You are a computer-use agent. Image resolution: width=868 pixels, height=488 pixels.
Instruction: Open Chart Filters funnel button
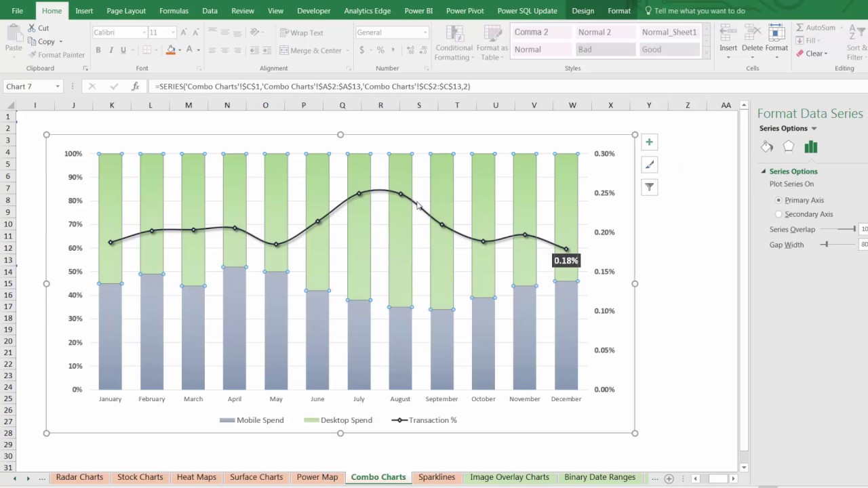click(649, 187)
